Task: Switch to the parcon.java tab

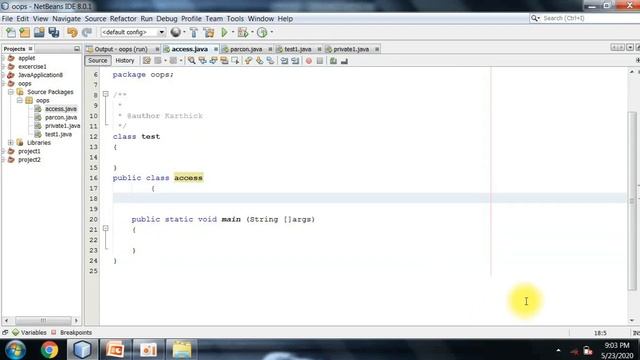Action: [x=246, y=49]
